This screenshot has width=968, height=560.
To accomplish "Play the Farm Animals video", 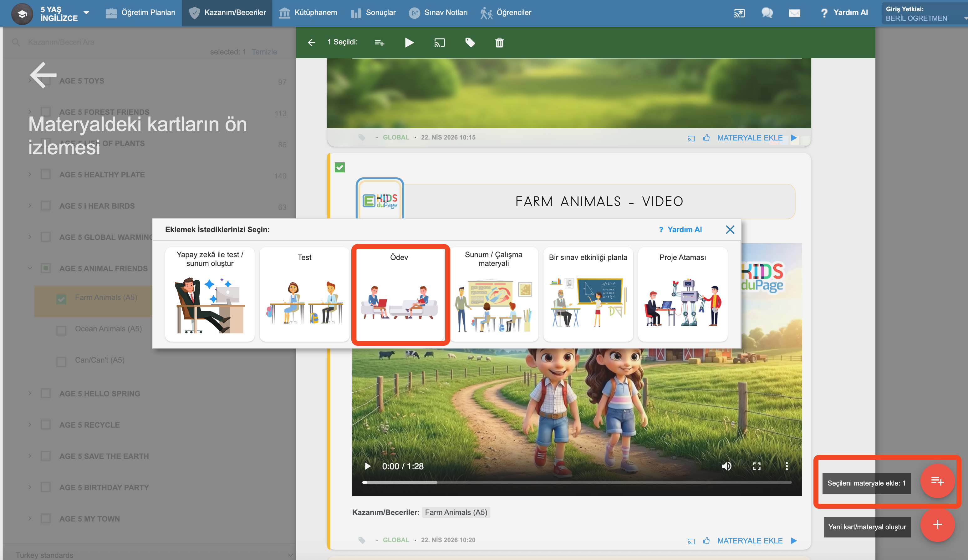I will (x=368, y=466).
